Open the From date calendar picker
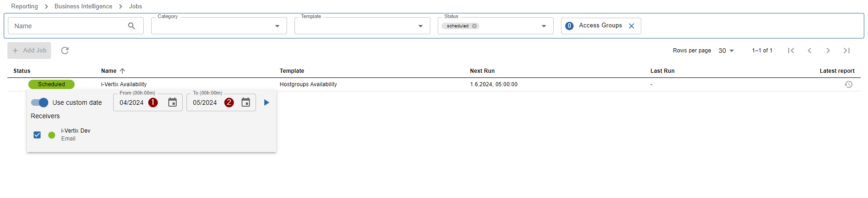The width and height of the screenshot is (868, 198). (x=172, y=102)
